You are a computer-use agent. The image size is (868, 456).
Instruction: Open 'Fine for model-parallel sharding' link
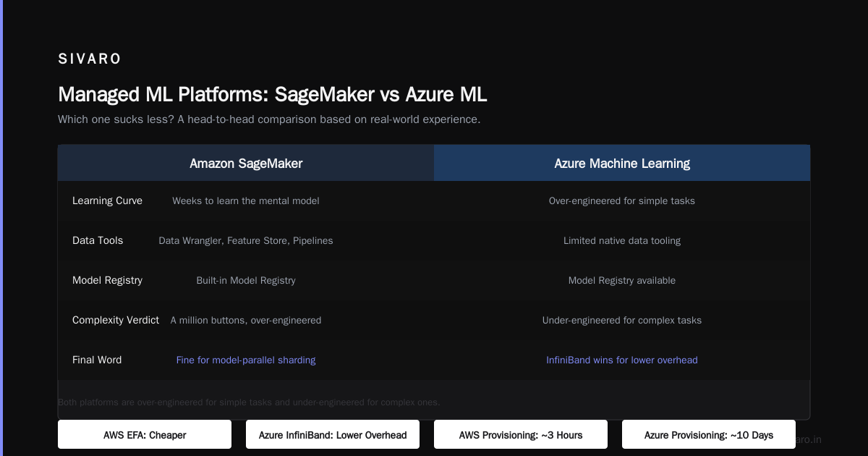246,360
